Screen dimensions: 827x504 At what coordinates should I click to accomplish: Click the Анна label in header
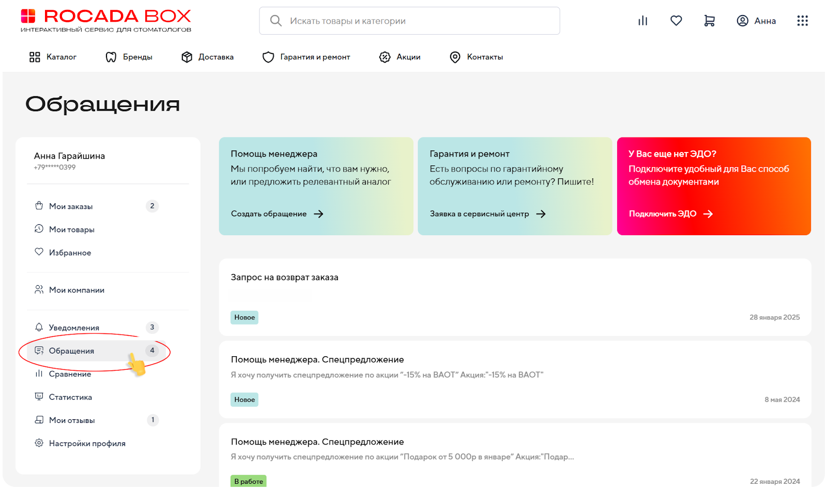[765, 21]
